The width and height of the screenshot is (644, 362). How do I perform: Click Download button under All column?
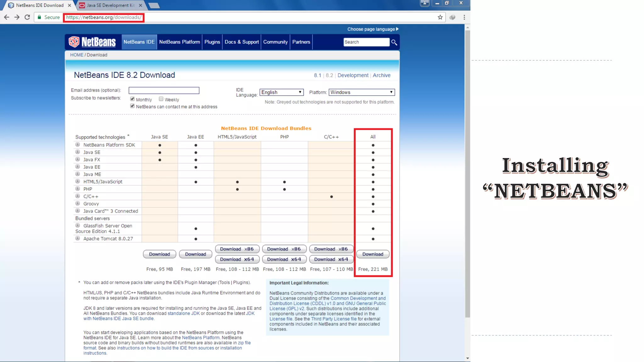tap(373, 254)
